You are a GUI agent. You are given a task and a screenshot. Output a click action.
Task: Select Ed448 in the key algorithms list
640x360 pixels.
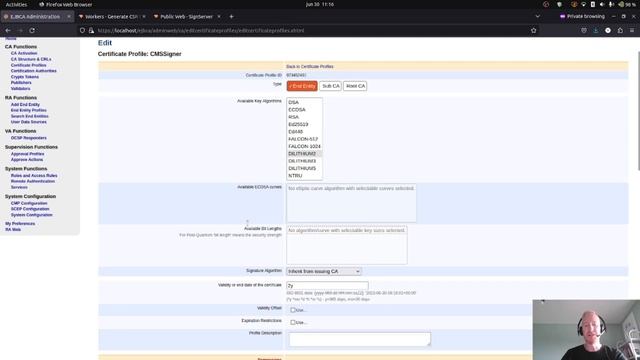click(x=304, y=132)
